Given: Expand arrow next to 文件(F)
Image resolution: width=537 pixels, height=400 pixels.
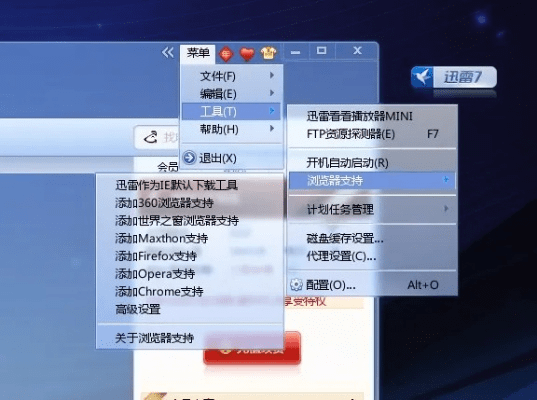Looking at the screenshot, I should click(x=272, y=75).
